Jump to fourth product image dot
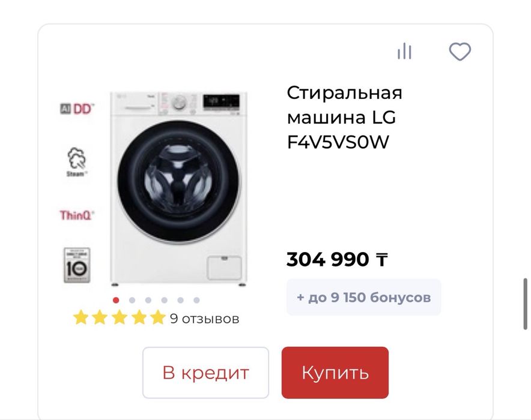Screen dimensions: 531x420 click(x=164, y=300)
